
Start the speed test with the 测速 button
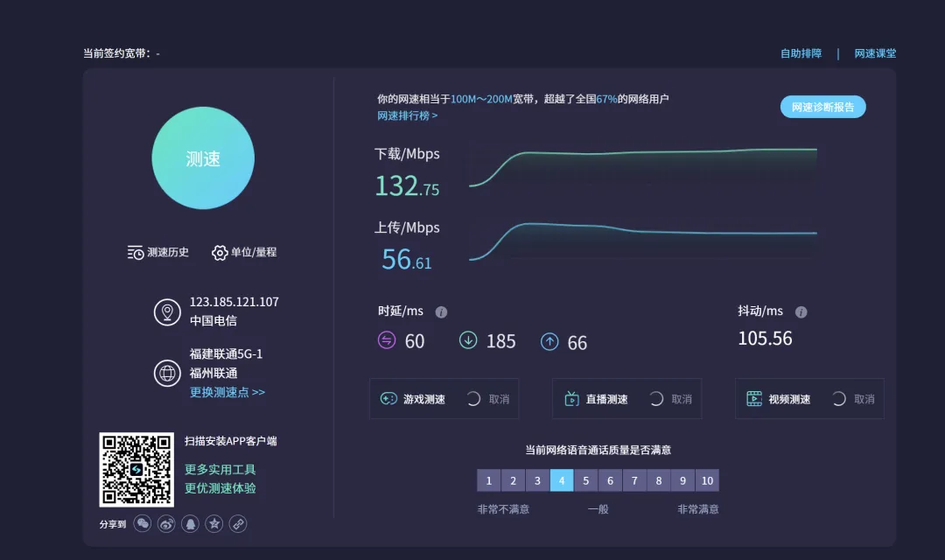tap(203, 157)
